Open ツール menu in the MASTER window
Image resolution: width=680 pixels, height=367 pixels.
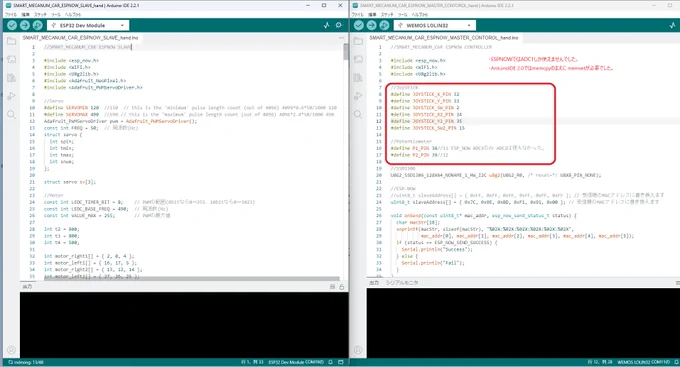coord(403,14)
